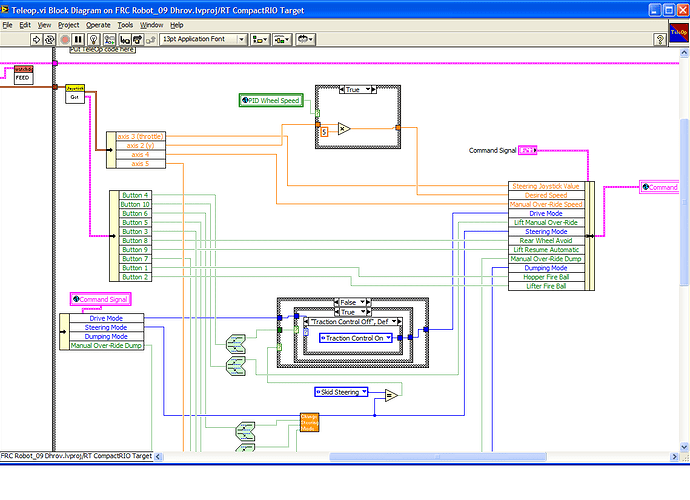Open the Window menu
The image size is (690, 500).
pos(151,25)
